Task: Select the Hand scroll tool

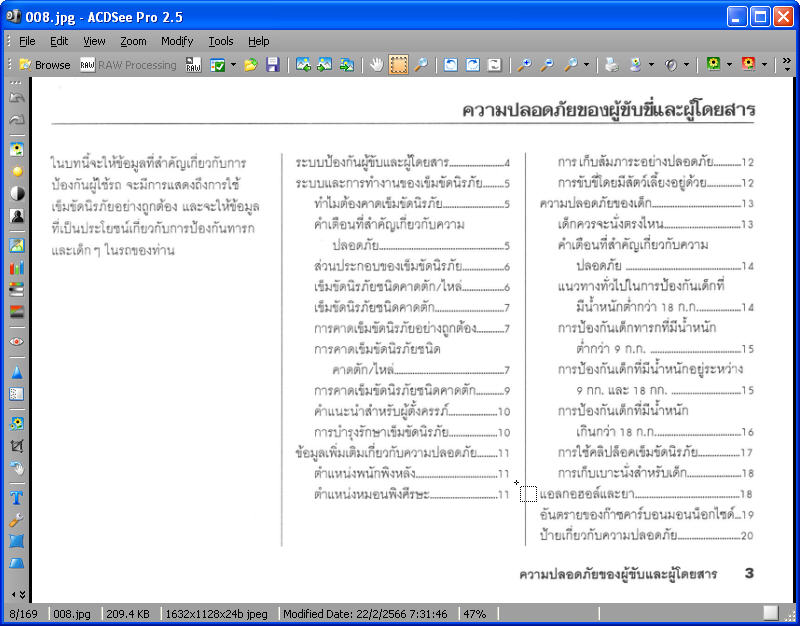Action: 377,65
